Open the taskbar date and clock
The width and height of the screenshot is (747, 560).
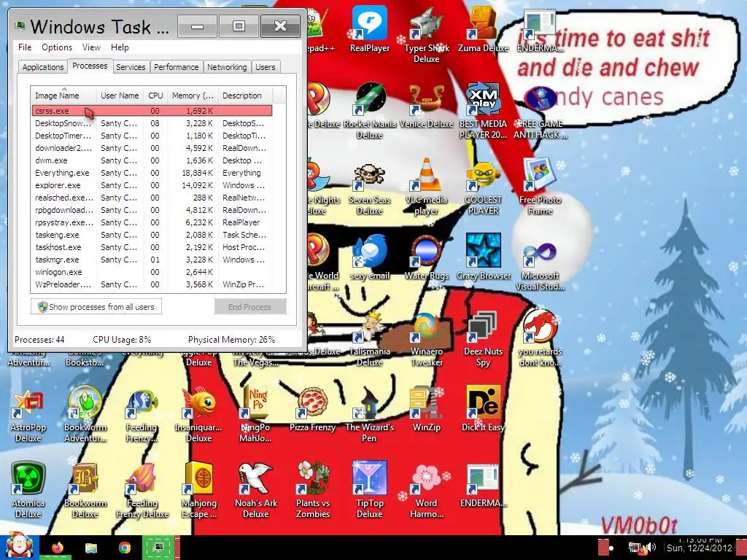pos(699,545)
